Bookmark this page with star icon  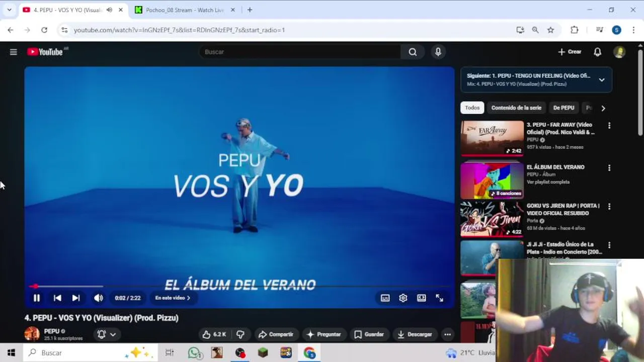[550, 30]
